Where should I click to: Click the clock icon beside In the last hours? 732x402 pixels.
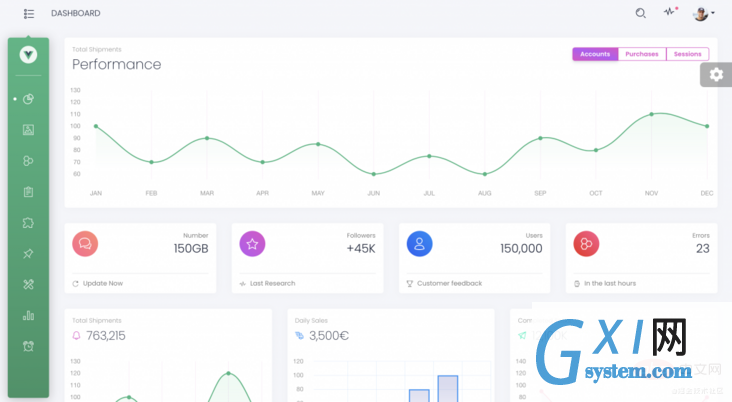click(x=577, y=284)
